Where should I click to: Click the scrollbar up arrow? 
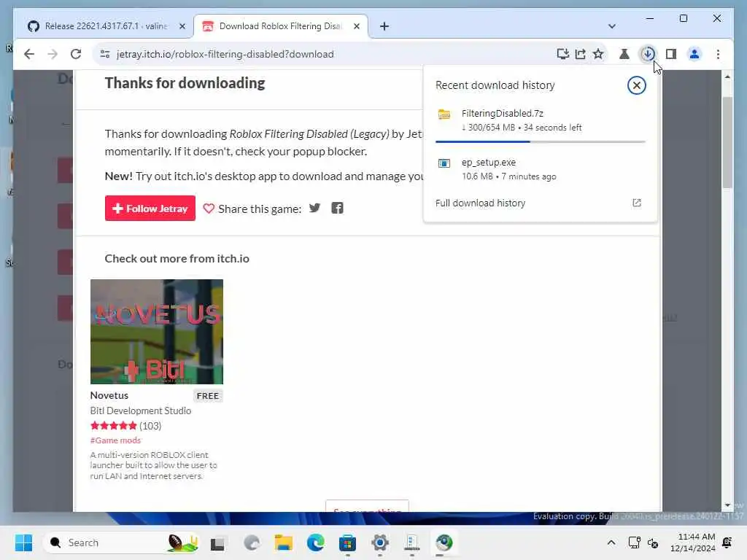tap(727, 77)
